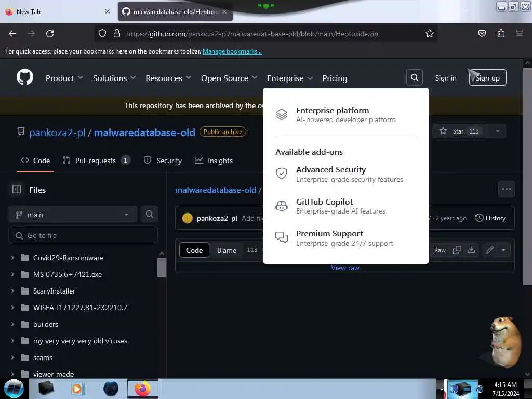532x399 pixels.
Task: Click the Sign up button
Action: click(487, 78)
